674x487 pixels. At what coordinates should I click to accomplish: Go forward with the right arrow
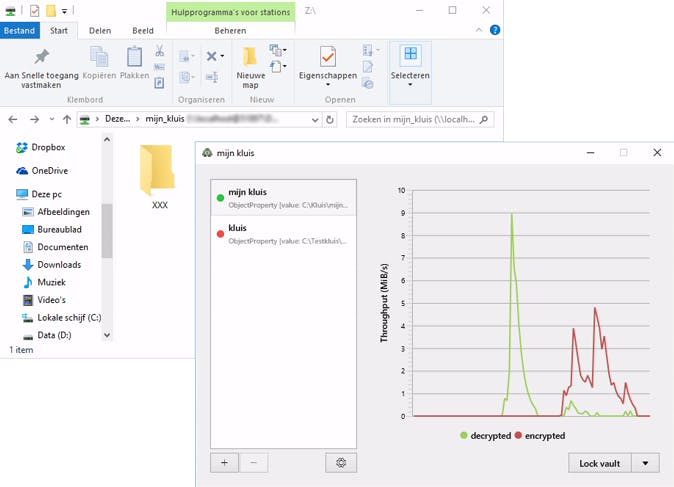click(x=34, y=119)
